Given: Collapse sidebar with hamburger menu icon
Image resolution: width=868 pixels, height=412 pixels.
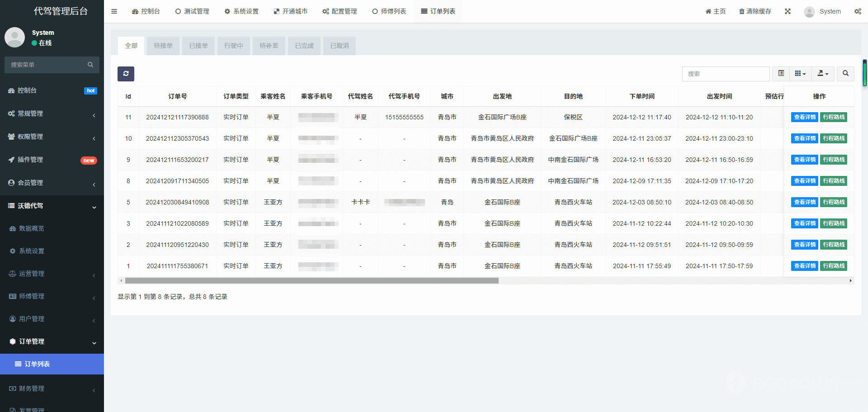Looking at the screenshot, I should tap(114, 11).
